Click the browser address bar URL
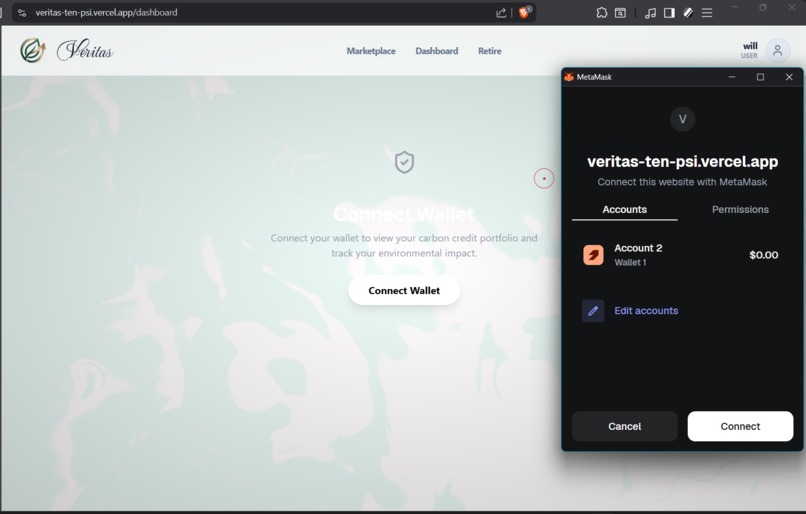 coord(106,12)
